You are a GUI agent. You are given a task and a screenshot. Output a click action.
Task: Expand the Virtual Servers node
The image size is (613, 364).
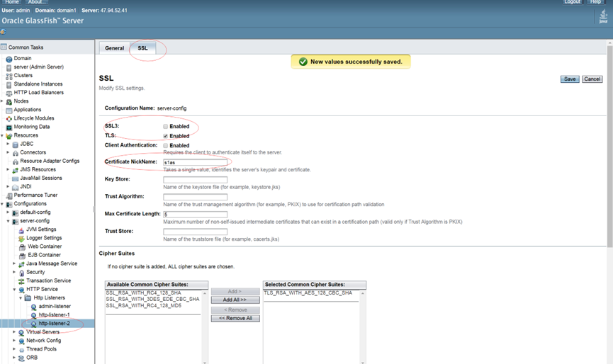14,332
